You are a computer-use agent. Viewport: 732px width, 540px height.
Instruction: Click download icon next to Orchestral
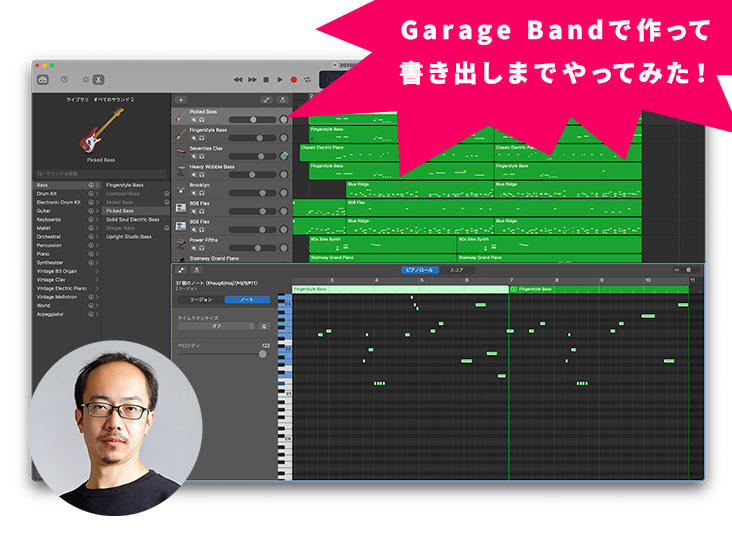pos(91,237)
